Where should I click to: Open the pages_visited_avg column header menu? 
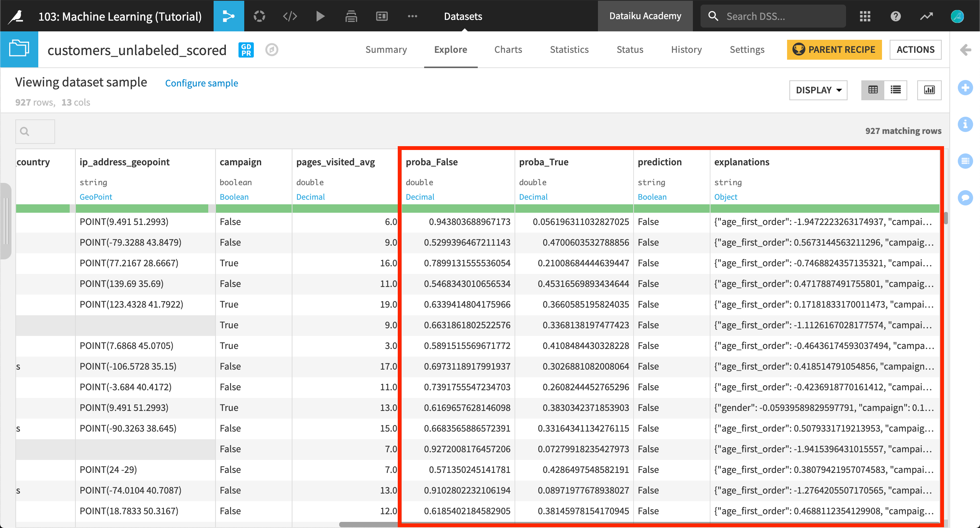(x=335, y=162)
